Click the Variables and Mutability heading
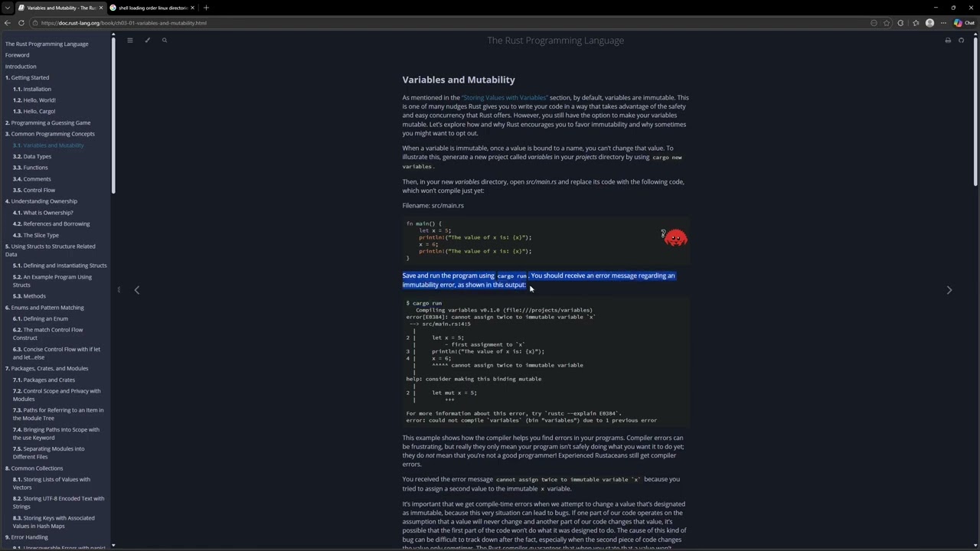Viewport: 980px width, 551px height. 459,80
